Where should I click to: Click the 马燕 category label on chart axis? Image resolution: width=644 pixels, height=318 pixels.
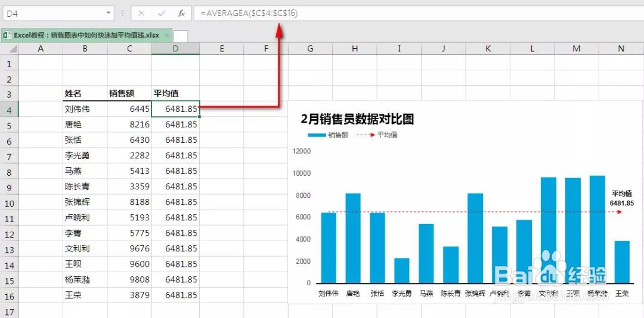pyautogui.click(x=426, y=294)
